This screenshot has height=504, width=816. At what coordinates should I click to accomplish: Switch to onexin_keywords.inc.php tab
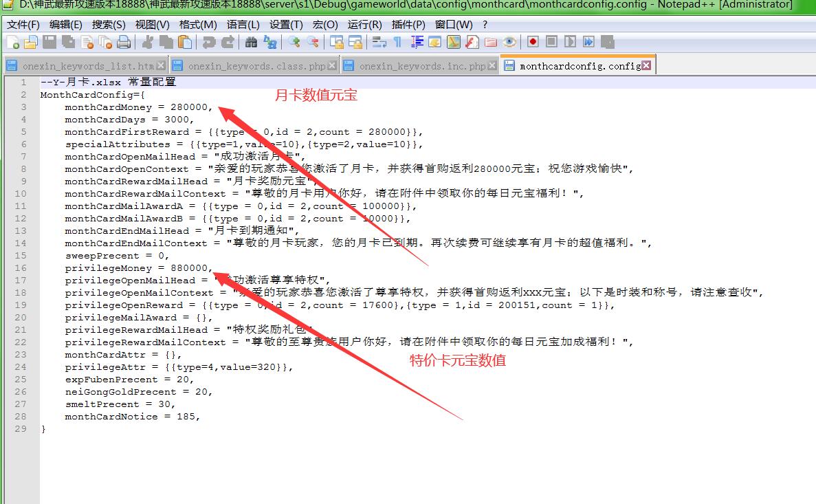(x=421, y=66)
